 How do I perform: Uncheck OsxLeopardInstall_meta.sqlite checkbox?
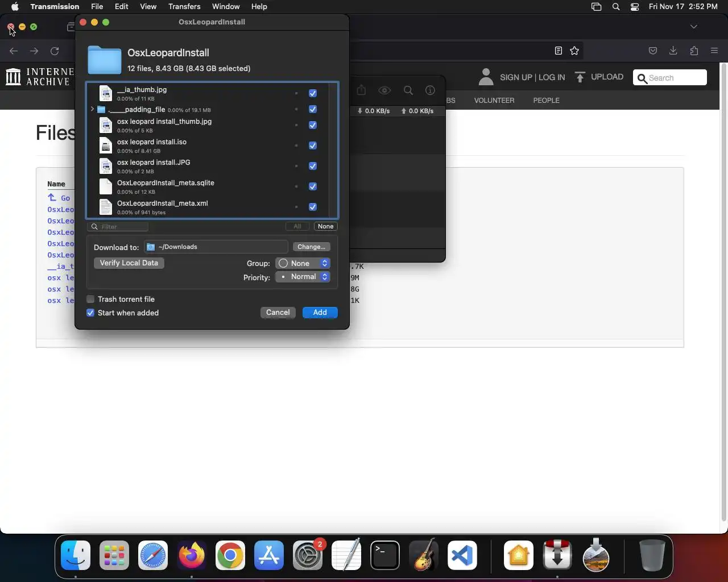coord(313,186)
